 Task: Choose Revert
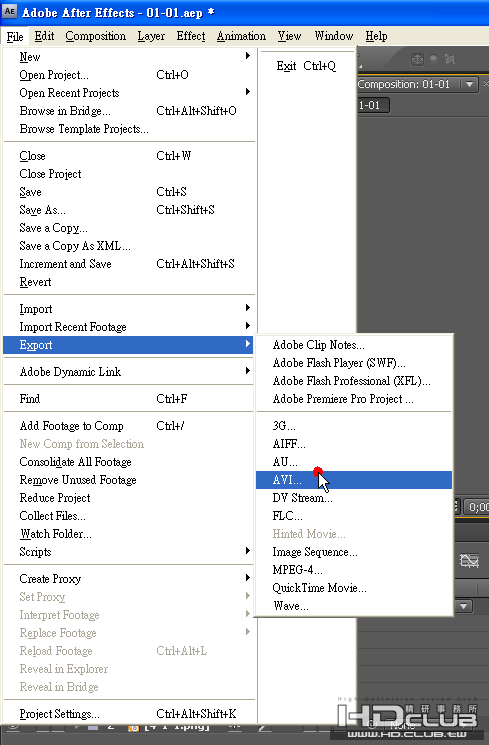[x=129, y=282]
